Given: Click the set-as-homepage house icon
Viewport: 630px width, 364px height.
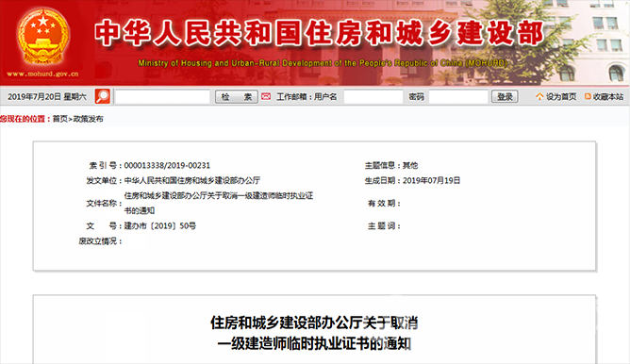Looking at the screenshot, I should pyautogui.click(x=539, y=96).
